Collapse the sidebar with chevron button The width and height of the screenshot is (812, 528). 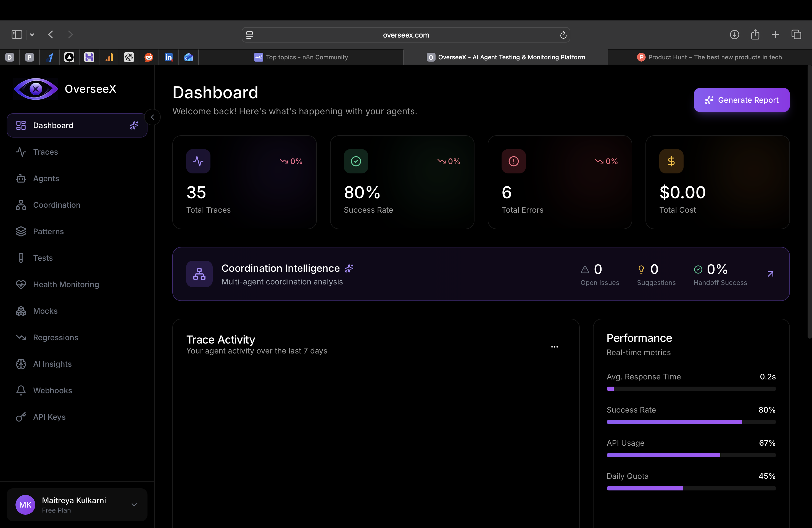[x=152, y=117]
